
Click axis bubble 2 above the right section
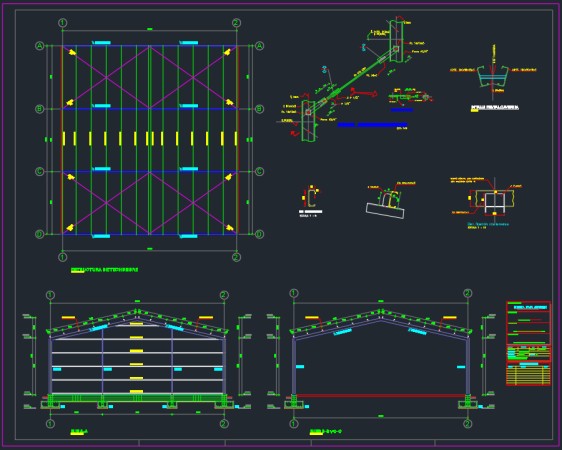pyautogui.click(x=467, y=293)
